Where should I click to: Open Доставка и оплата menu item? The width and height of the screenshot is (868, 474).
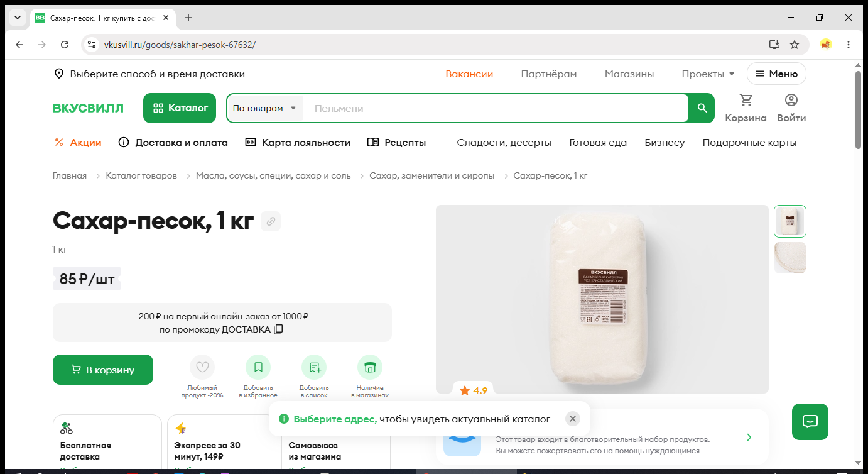point(173,143)
